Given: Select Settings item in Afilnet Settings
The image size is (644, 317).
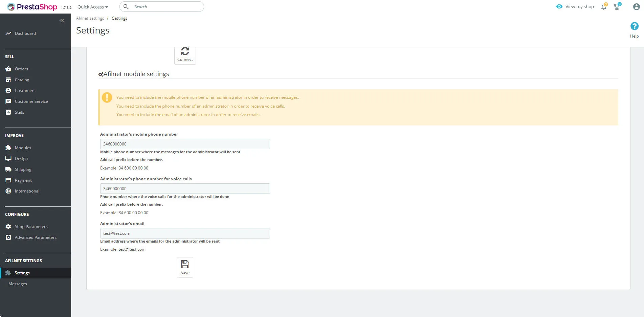Looking at the screenshot, I should (36, 273).
